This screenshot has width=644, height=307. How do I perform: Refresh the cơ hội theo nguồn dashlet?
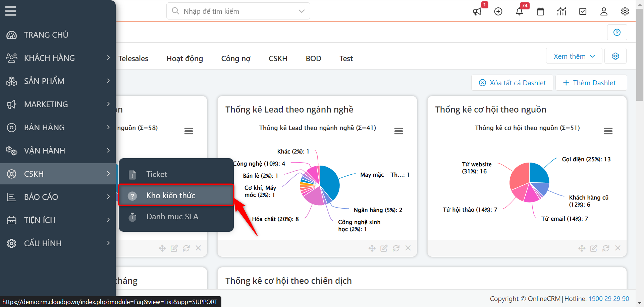[606, 248]
